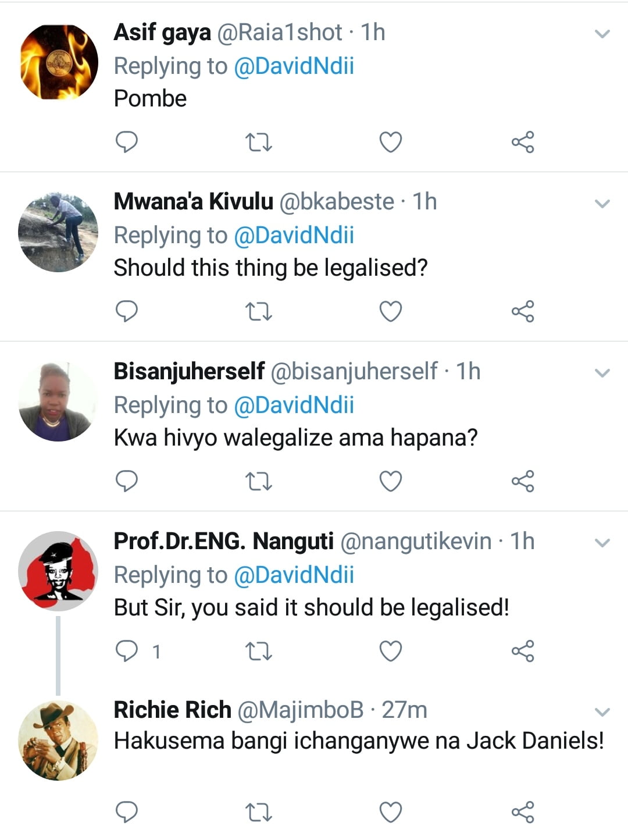Reply to Asif gaya's Pombe tweet
628x840 pixels.
(127, 142)
